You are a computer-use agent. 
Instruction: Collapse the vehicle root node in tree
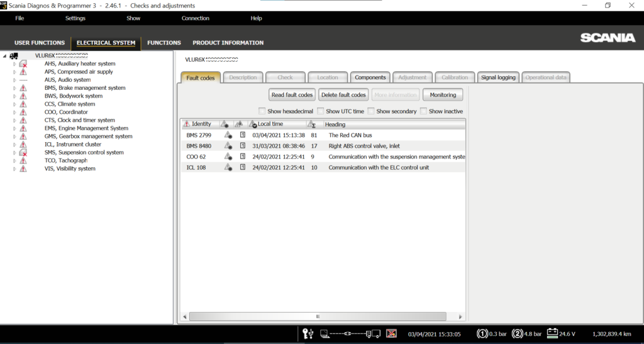(5, 55)
